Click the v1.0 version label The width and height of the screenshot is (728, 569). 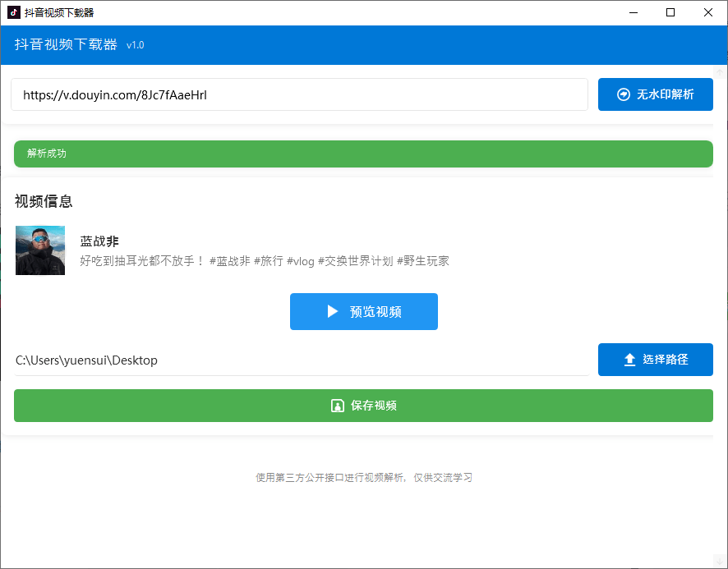pyautogui.click(x=135, y=45)
